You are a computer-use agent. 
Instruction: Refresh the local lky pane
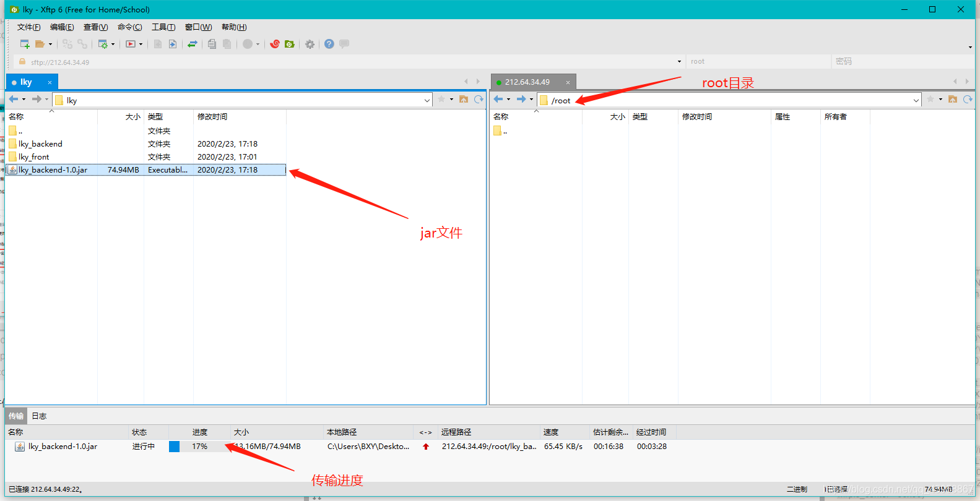point(479,99)
